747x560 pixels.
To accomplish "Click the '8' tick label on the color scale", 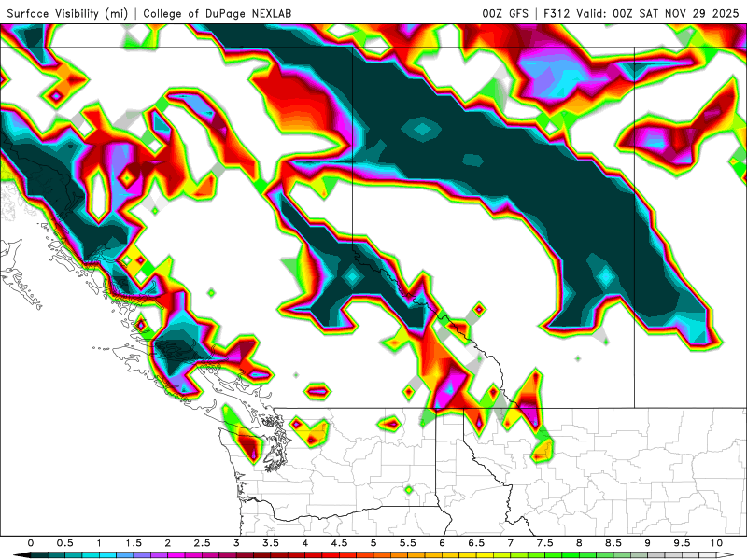I will (579, 543).
